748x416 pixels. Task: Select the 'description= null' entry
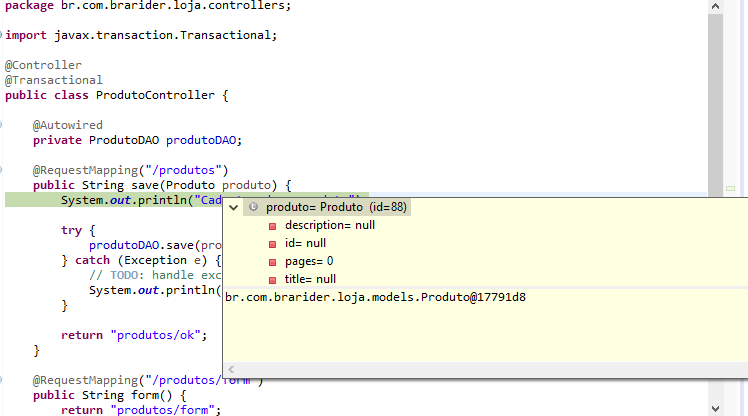pos(330,225)
